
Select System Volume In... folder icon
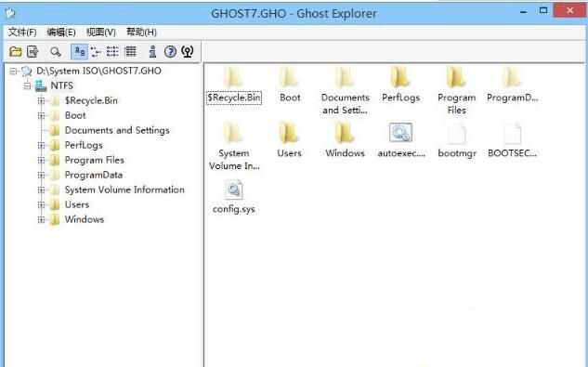[x=233, y=133]
